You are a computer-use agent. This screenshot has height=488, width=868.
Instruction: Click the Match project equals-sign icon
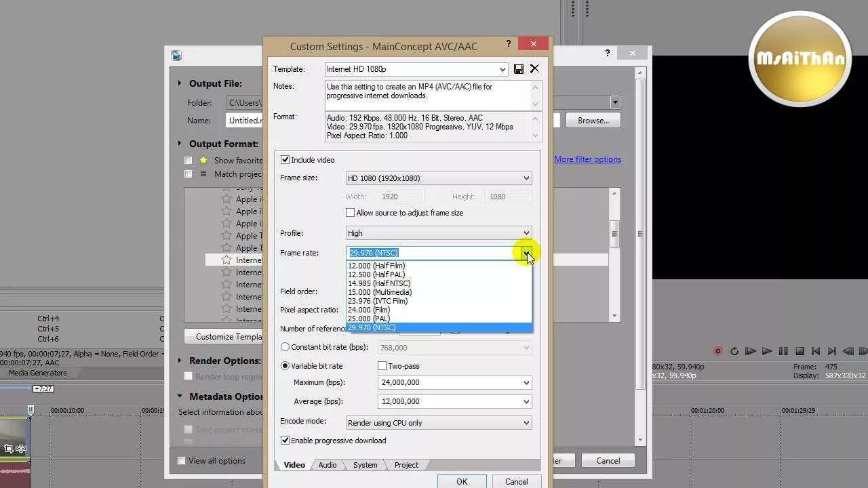[203, 174]
